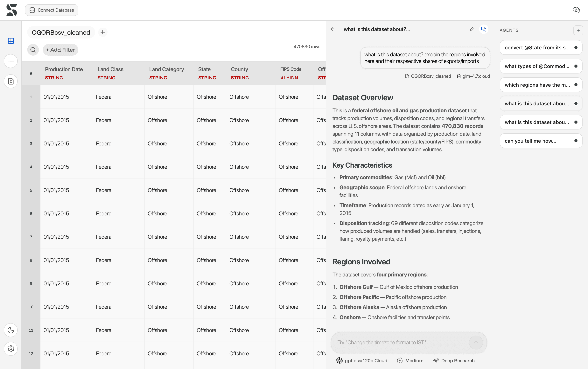Screen dimensions: 588x369
Task: Go back with the left arrow
Action: pyautogui.click(x=332, y=29)
